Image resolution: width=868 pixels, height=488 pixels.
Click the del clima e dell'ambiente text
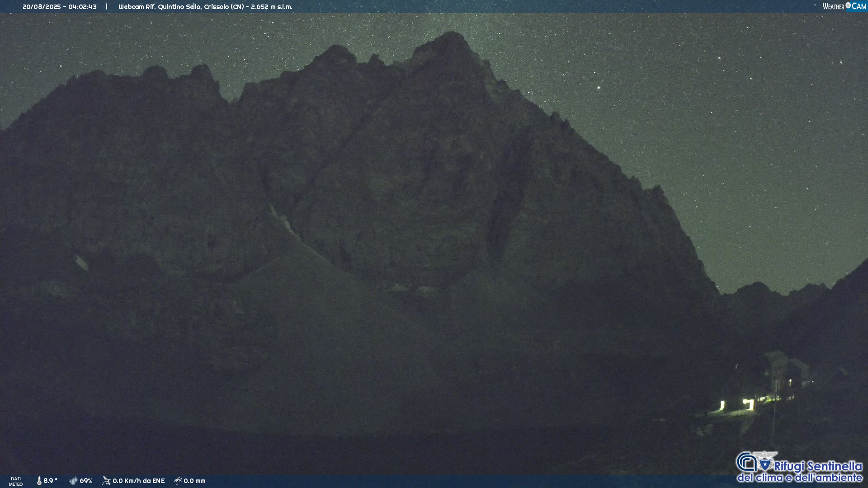[x=799, y=478]
